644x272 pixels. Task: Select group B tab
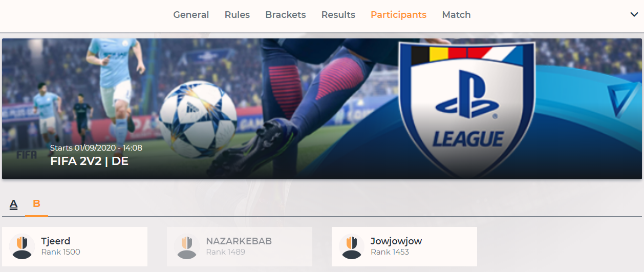tap(36, 204)
